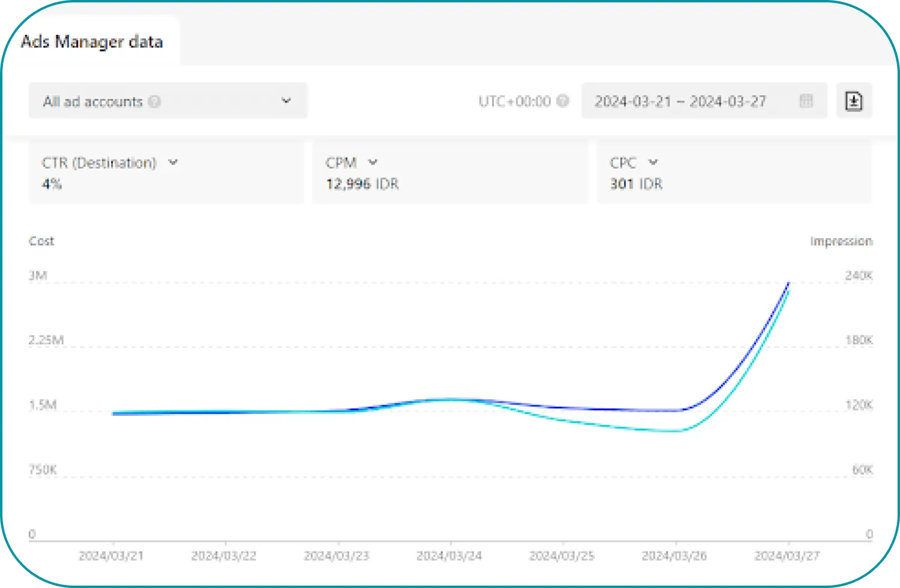The image size is (900, 588).
Task: Click the 301 IDR CPC value
Action: [x=636, y=184]
